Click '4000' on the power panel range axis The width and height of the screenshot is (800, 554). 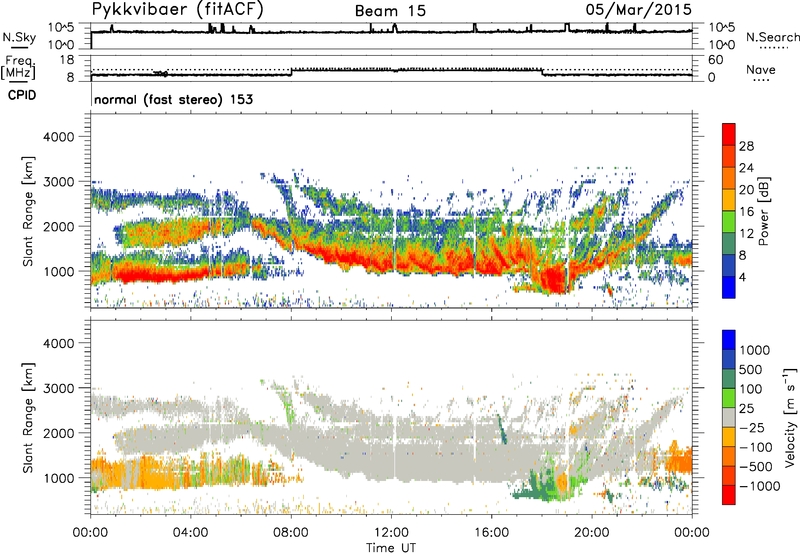[x=58, y=137]
